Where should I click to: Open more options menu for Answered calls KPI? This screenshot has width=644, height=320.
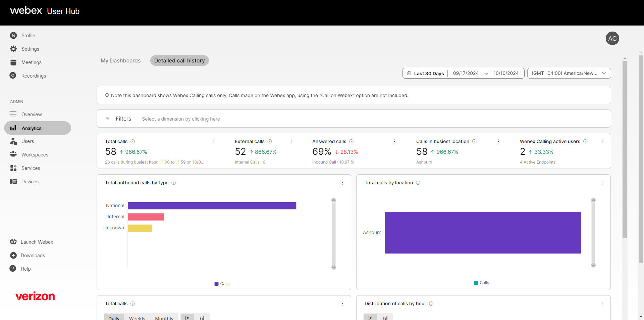tap(394, 141)
